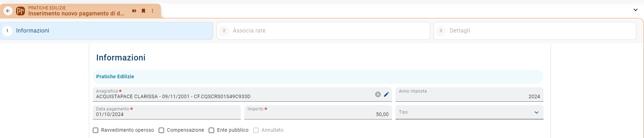Click the Importo amount field
This screenshot has height=138, width=644.
point(318,112)
